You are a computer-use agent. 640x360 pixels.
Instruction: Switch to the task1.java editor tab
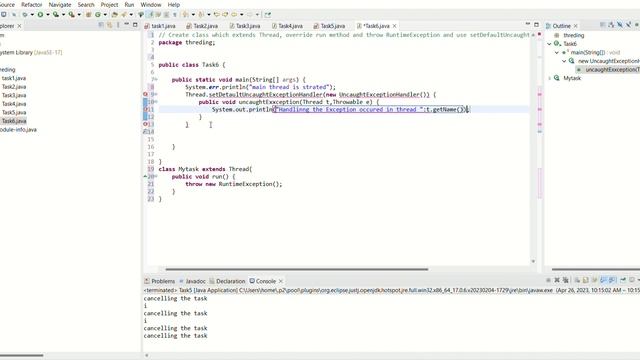(160, 26)
